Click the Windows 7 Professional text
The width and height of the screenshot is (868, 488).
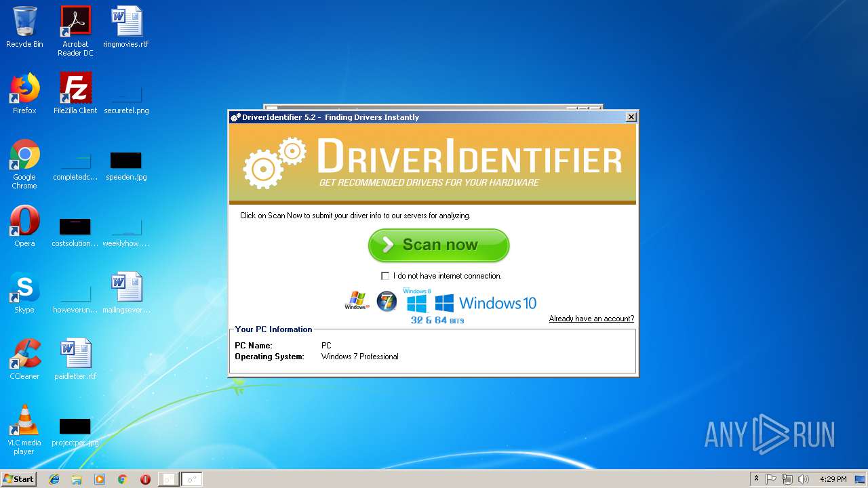pos(359,357)
